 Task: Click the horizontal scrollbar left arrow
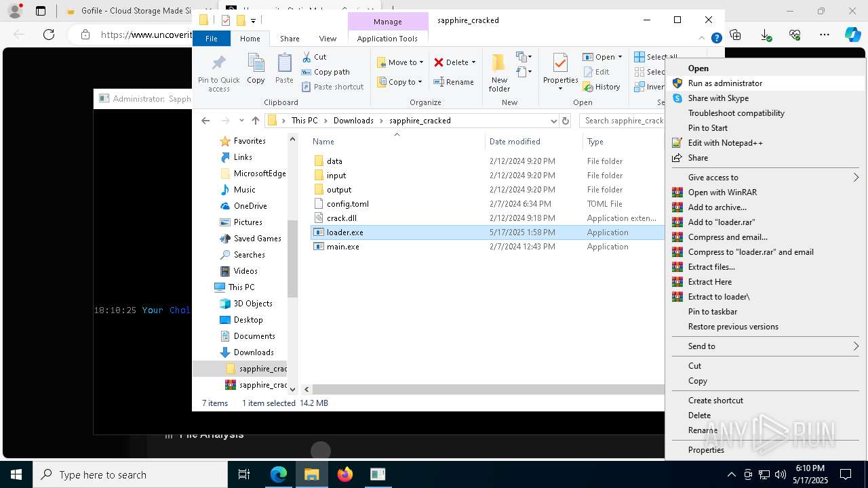coord(307,389)
